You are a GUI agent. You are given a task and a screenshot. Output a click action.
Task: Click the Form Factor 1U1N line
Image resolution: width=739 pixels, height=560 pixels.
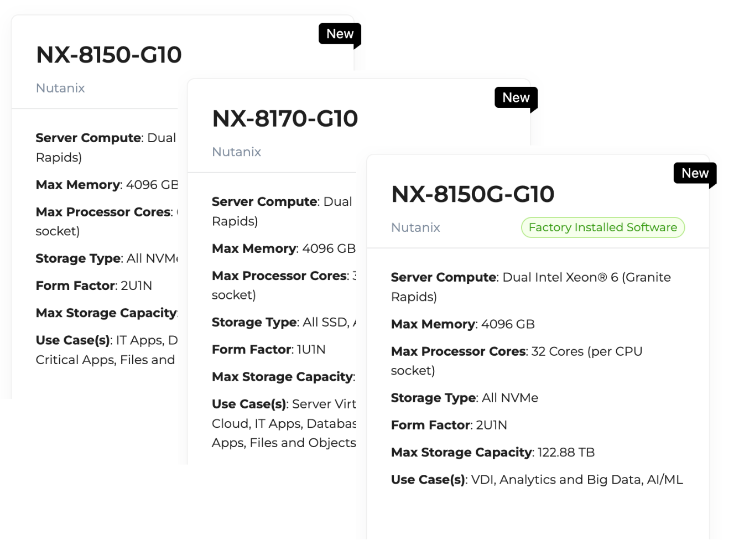(268, 350)
